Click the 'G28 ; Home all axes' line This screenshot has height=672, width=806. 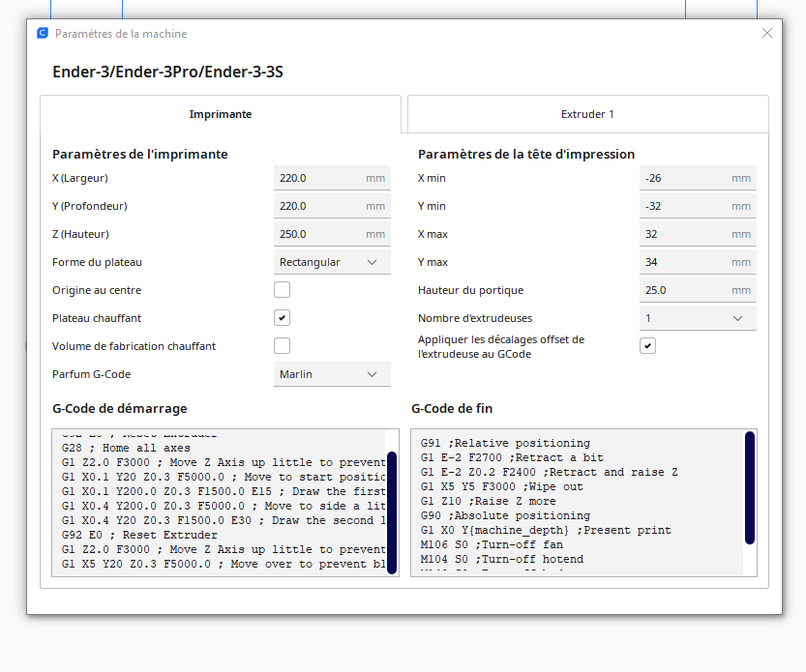tap(126, 448)
